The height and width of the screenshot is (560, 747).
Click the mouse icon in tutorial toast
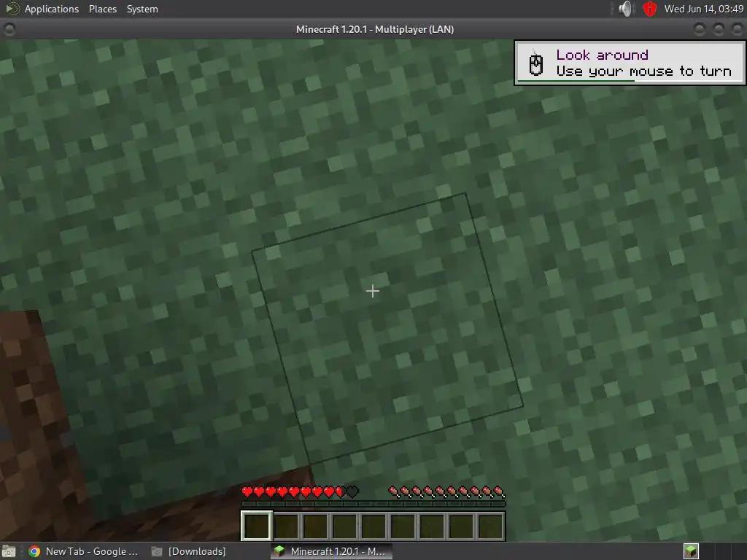pos(536,64)
